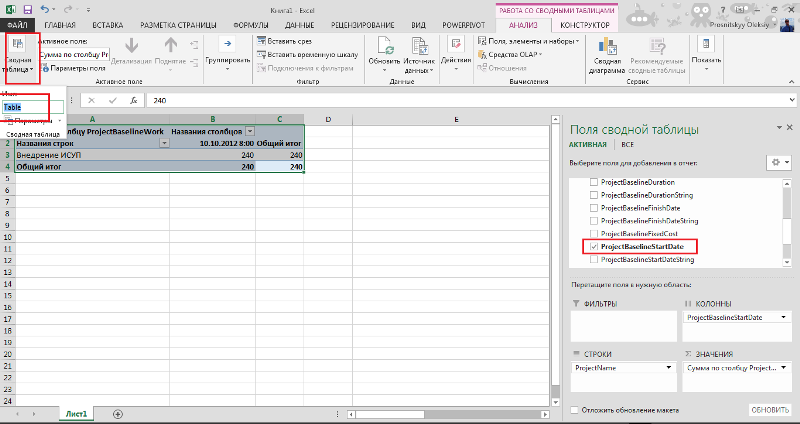Viewport: 800px width, 424px height.
Task: Open the Группировать (Group) button
Action: (x=228, y=55)
